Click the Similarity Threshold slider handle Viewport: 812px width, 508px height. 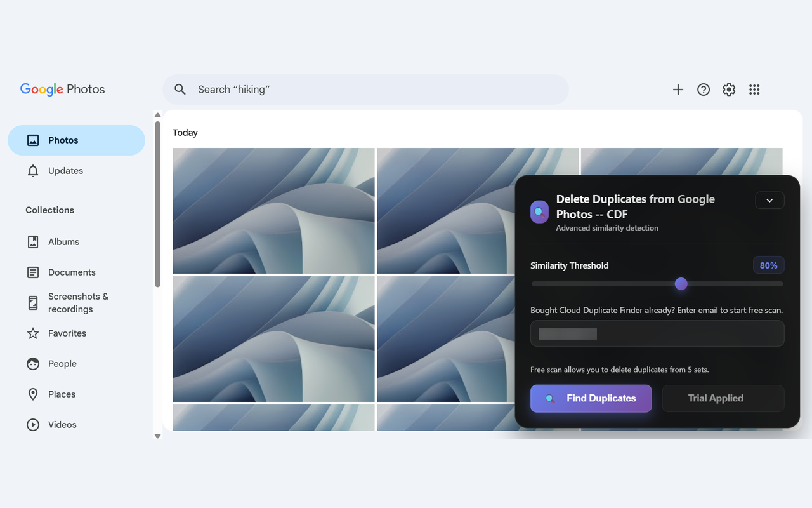[x=681, y=284]
